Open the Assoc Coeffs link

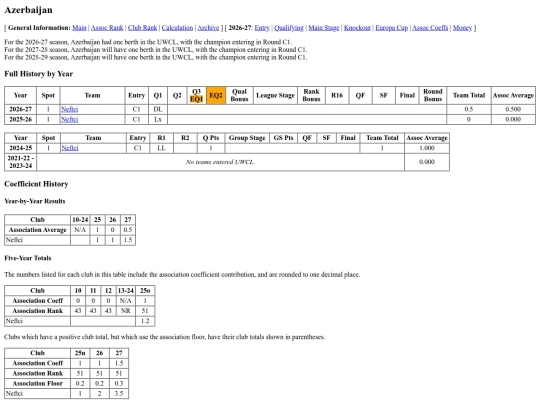pos(430,28)
